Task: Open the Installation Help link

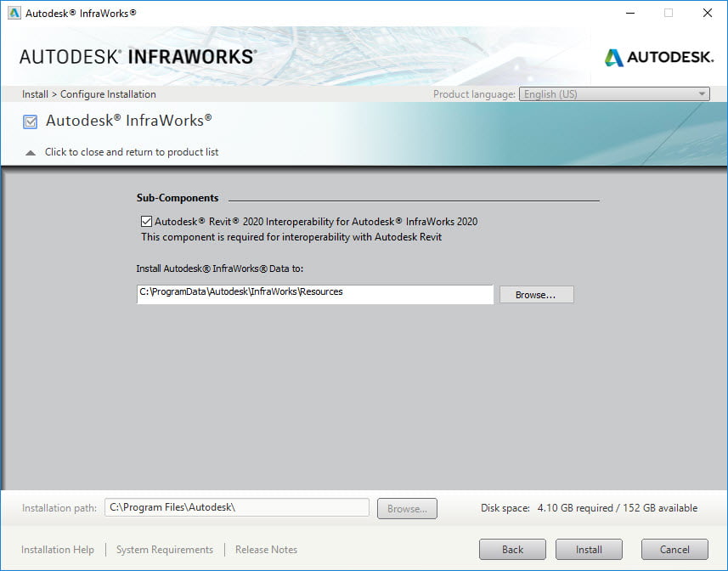Action: [x=58, y=550]
